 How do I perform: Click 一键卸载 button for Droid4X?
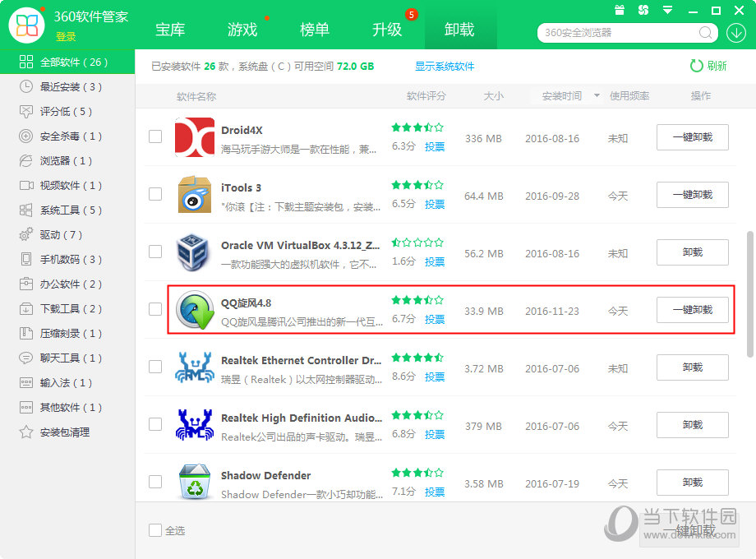point(692,137)
